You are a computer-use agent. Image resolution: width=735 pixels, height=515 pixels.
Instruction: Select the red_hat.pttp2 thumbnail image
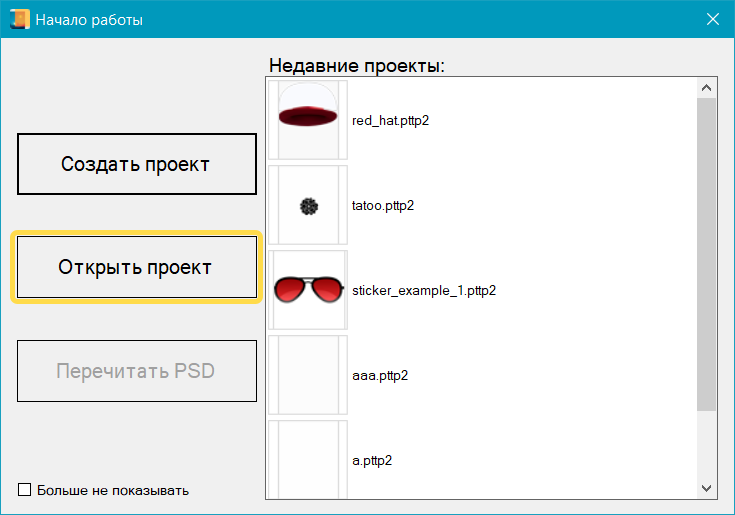[308, 120]
